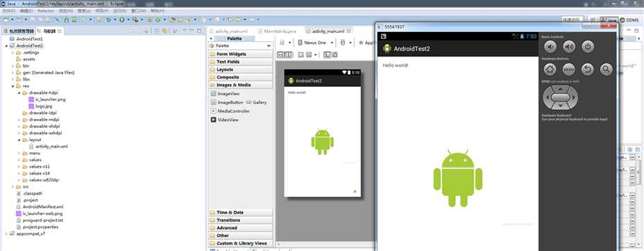644x251 pixels.
Task: Collapse the drawable-hdpi folder
Action: click(x=19, y=93)
